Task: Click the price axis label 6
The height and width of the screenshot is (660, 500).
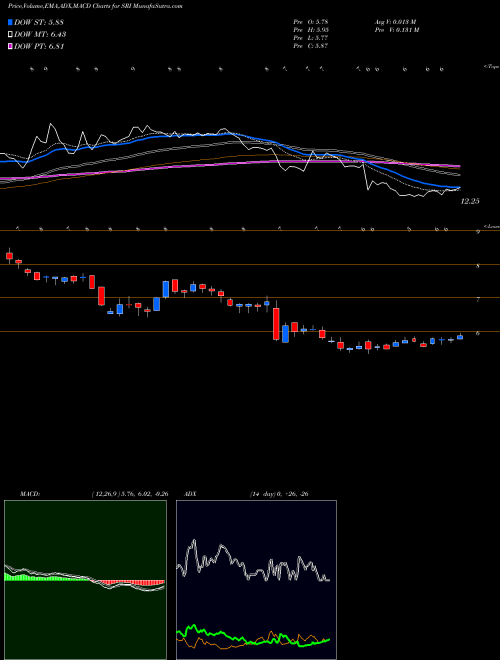Action: point(478,333)
